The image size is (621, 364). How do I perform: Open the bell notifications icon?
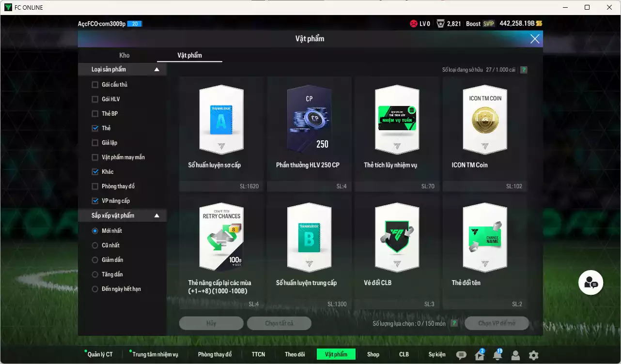tap(497, 355)
